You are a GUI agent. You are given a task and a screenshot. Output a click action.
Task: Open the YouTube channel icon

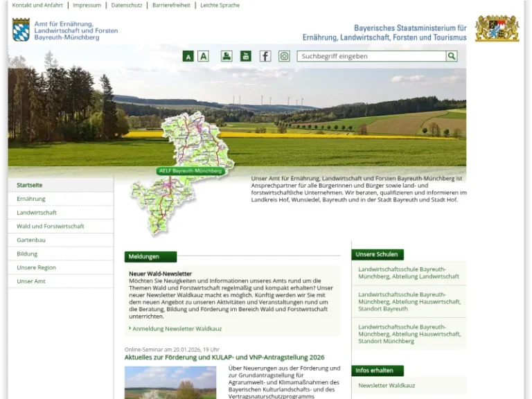[x=246, y=56]
